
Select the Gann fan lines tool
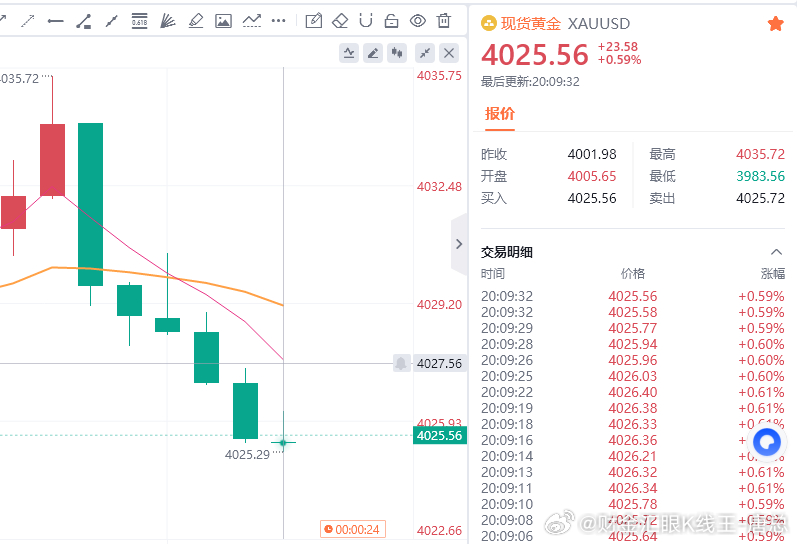pos(167,21)
